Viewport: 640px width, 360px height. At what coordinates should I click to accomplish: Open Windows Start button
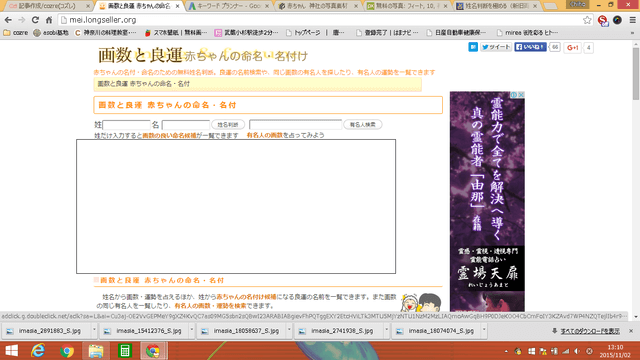coord(11,351)
